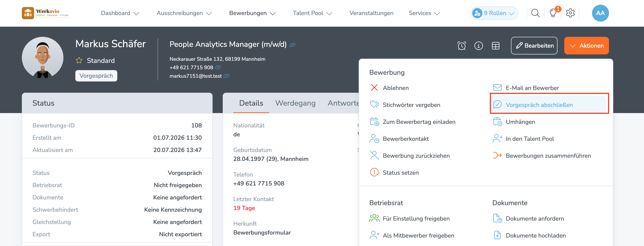
Task: Click the 20.07.2026 13:47 updated timestamp
Action: tap(177, 150)
